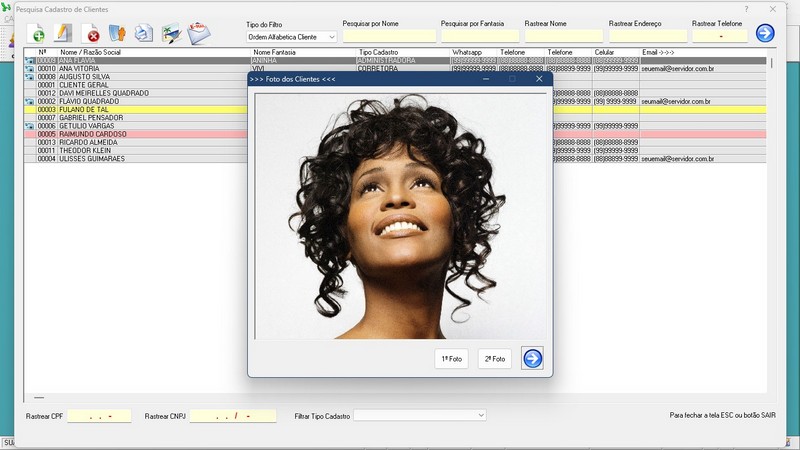
Task: Select the ANA FLAVIA client row
Action: tap(395, 61)
